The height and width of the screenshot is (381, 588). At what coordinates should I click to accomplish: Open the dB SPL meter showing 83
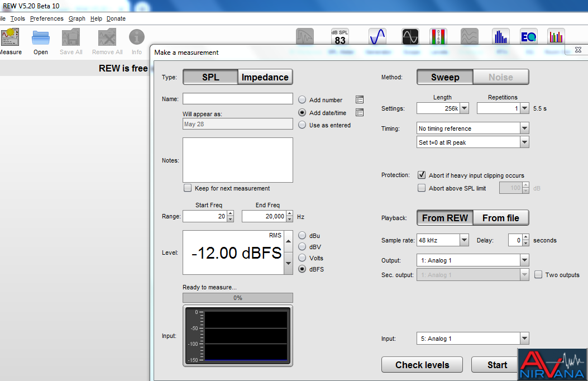340,37
